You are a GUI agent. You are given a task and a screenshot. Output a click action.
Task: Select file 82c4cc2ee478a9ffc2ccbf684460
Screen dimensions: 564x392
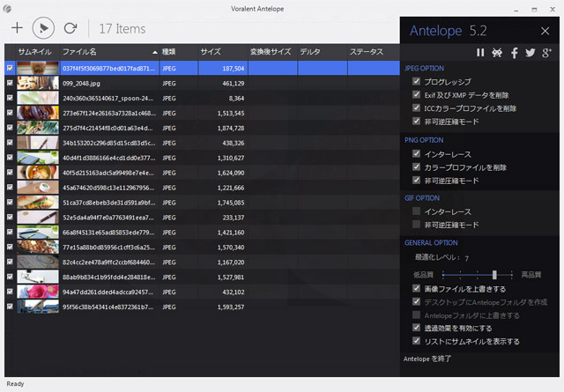click(109, 263)
